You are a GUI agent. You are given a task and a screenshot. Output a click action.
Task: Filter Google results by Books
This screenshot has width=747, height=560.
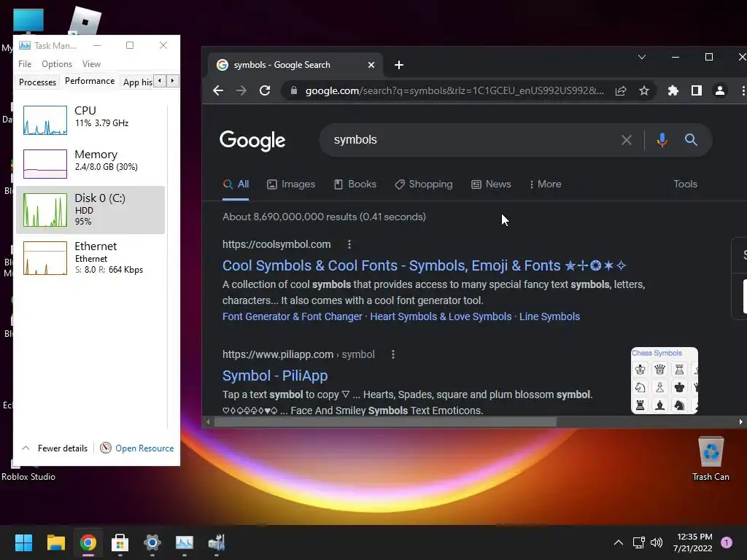coord(355,184)
